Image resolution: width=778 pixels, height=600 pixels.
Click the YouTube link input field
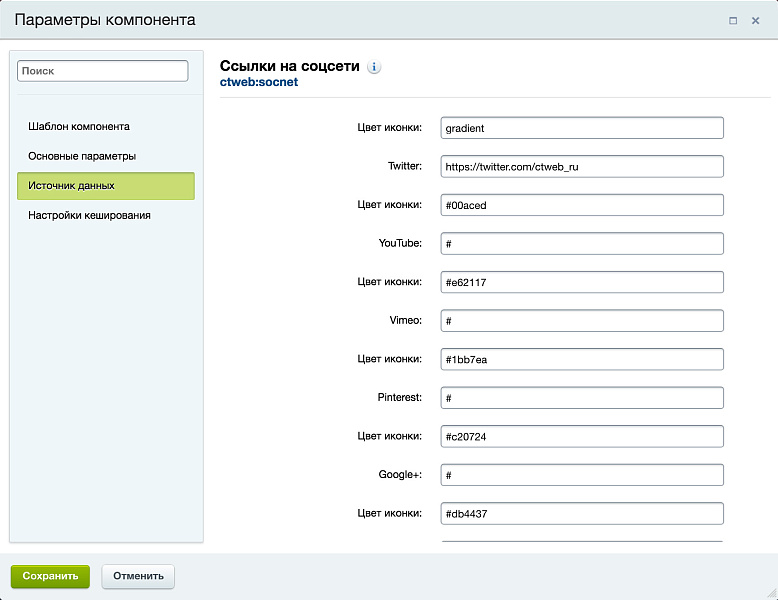click(x=581, y=244)
